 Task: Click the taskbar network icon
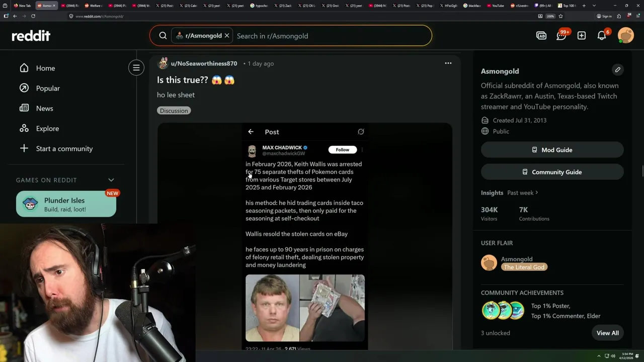(x=606, y=356)
